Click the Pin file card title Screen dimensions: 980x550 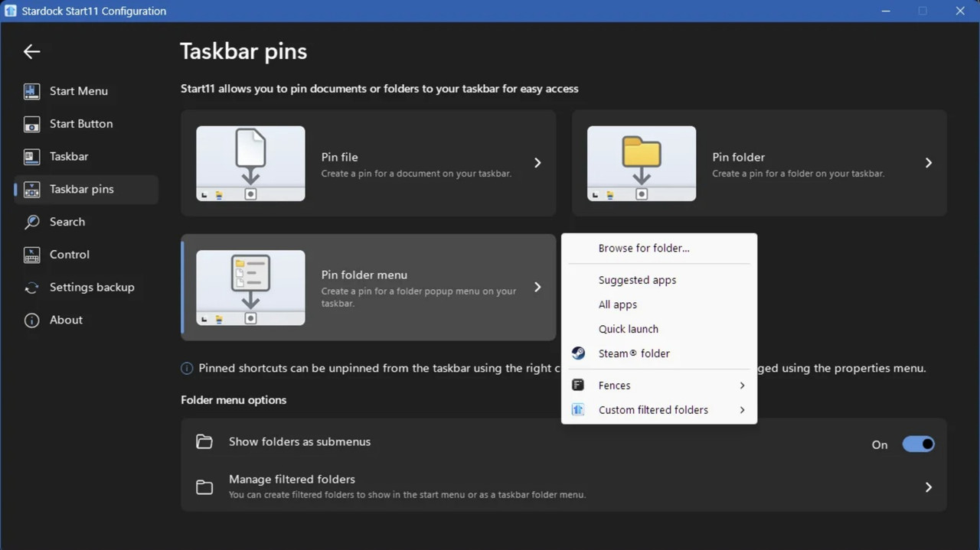[339, 157]
